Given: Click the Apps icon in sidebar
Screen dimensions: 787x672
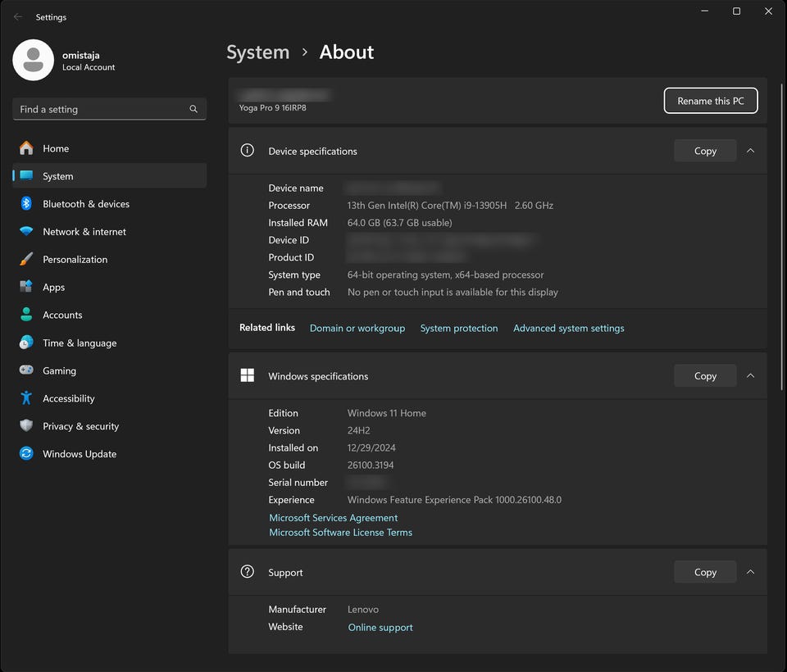Looking at the screenshot, I should 26,288.
